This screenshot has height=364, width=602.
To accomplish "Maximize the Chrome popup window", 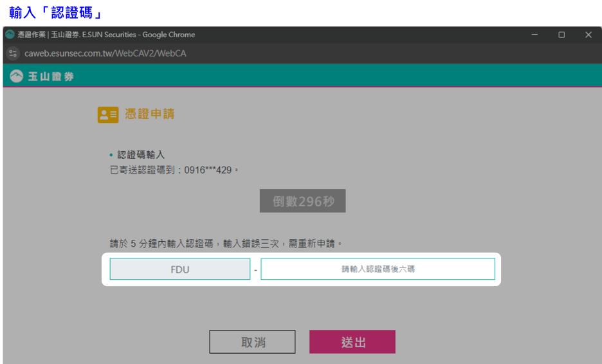I will [x=561, y=35].
